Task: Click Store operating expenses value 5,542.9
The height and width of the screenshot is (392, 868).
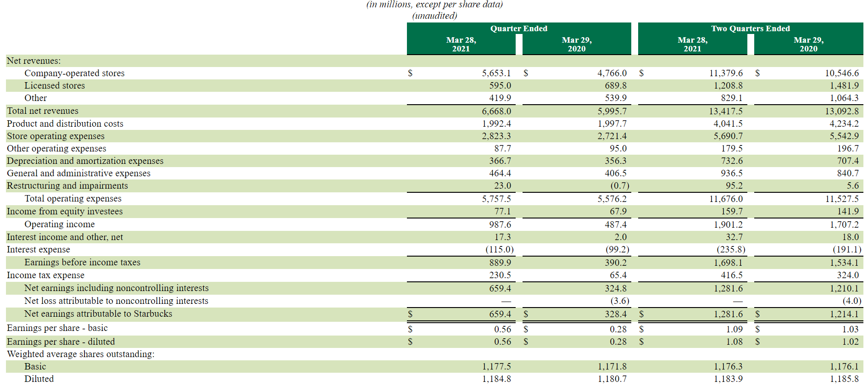Action: [x=844, y=136]
